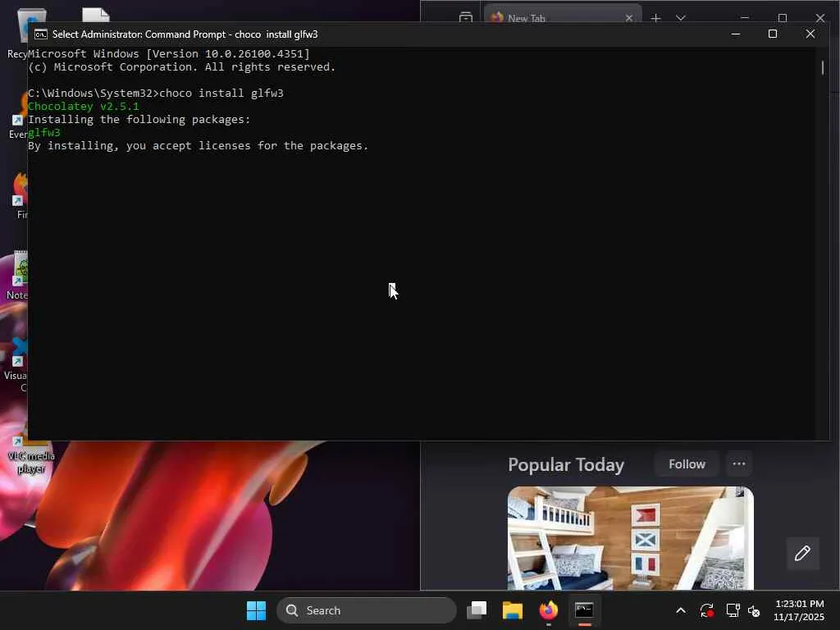Show hidden system tray icons
The height and width of the screenshot is (630, 840).
pos(681,610)
